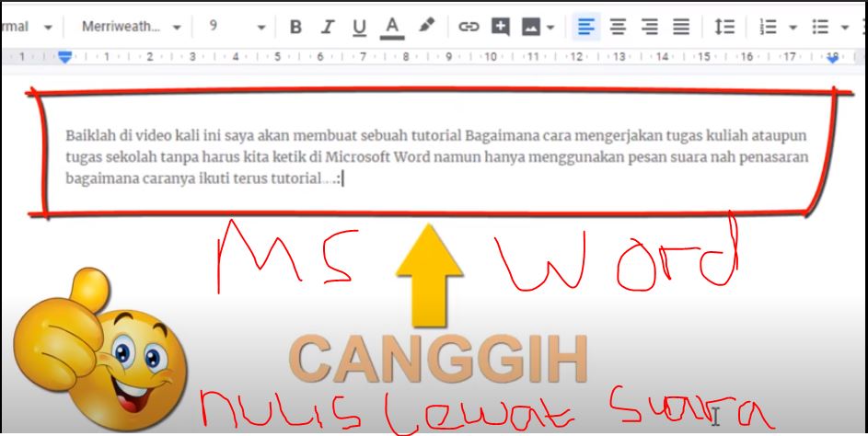Expand numbered list style options

(x=793, y=27)
